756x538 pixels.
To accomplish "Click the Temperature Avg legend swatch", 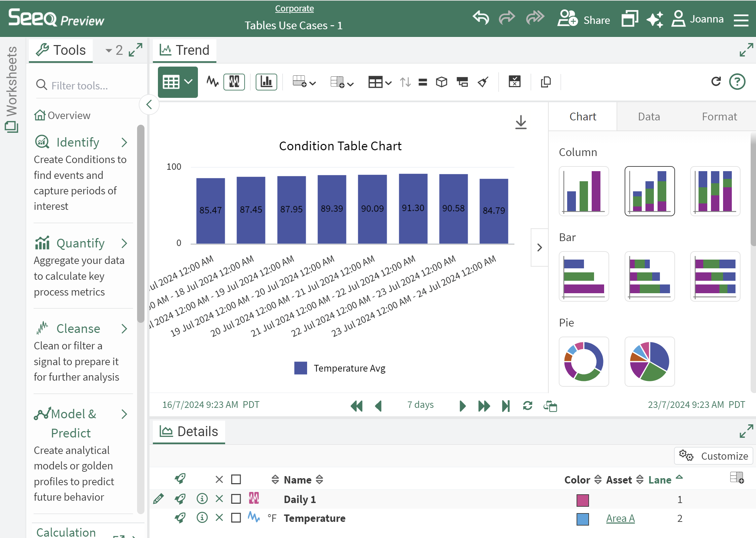I will point(300,368).
